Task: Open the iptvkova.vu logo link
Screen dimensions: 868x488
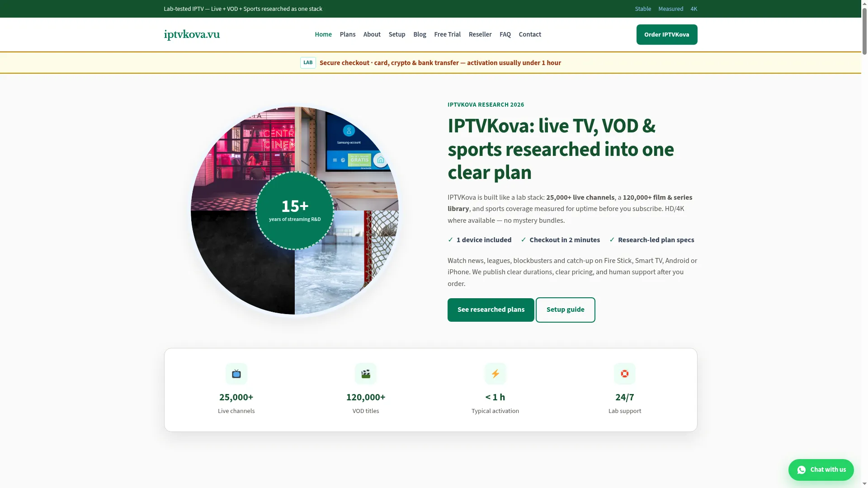Action: tap(192, 34)
